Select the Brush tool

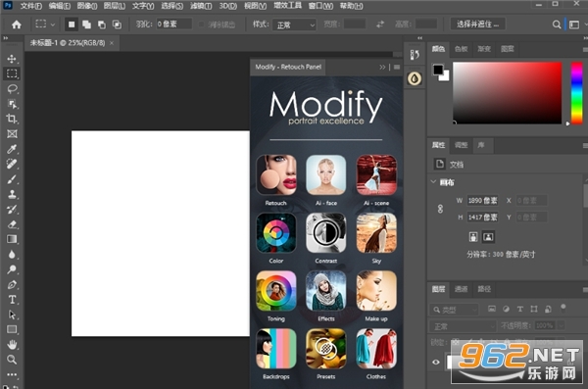(x=12, y=179)
